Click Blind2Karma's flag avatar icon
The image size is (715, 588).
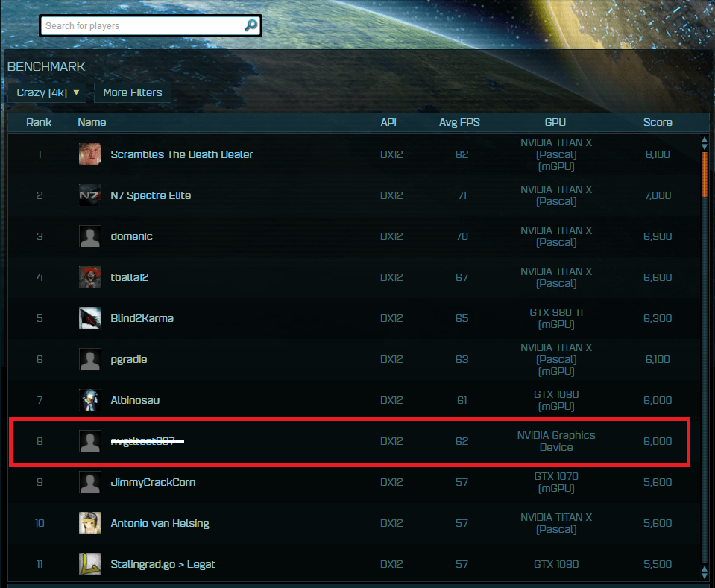(x=89, y=318)
